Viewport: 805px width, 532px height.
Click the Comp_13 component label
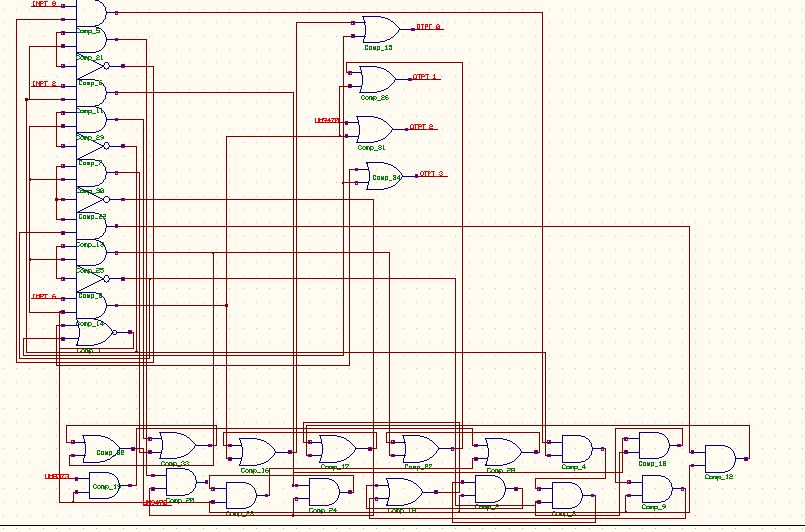[x=90, y=244]
